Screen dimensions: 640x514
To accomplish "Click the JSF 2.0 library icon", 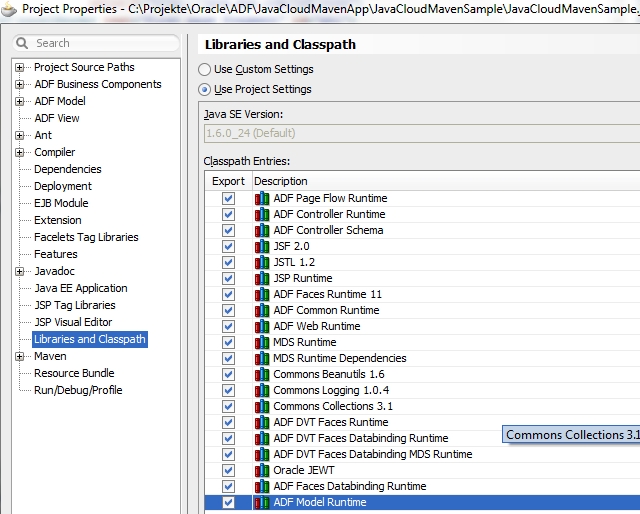I will click(262, 246).
